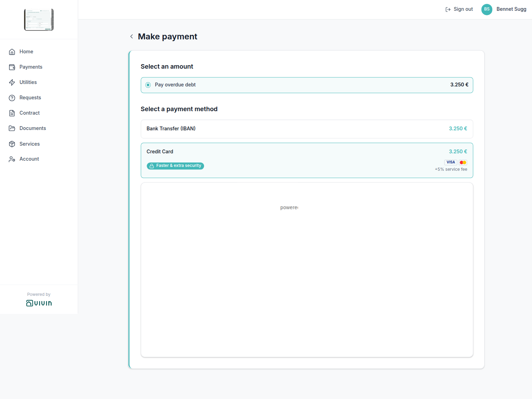532x399 pixels.
Task: Click the overdue debt amount 3.250 €
Action: [x=459, y=85]
